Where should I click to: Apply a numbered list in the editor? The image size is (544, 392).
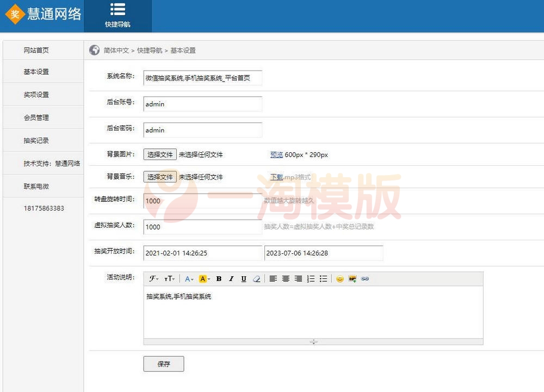coord(310,278)
